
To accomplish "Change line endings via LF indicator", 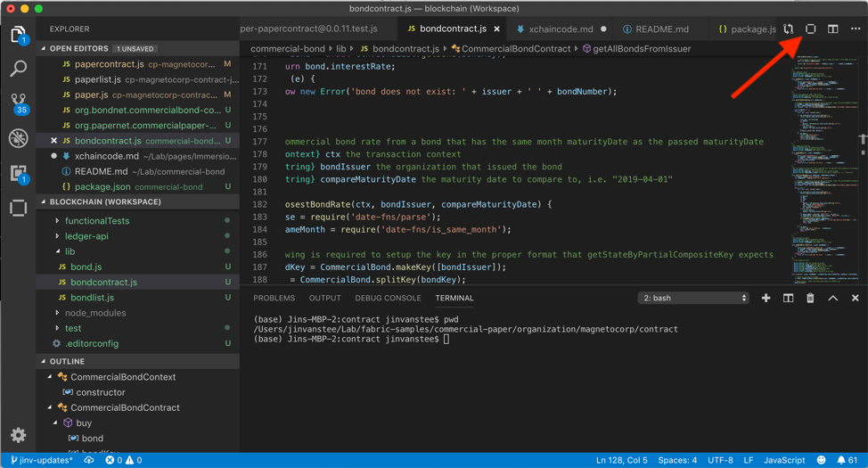I will 749,460.
